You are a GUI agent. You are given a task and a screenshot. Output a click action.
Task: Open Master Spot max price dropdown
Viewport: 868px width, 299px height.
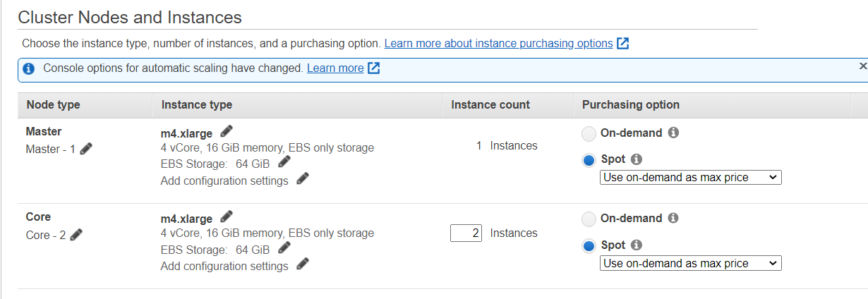[x=691, y=177]
